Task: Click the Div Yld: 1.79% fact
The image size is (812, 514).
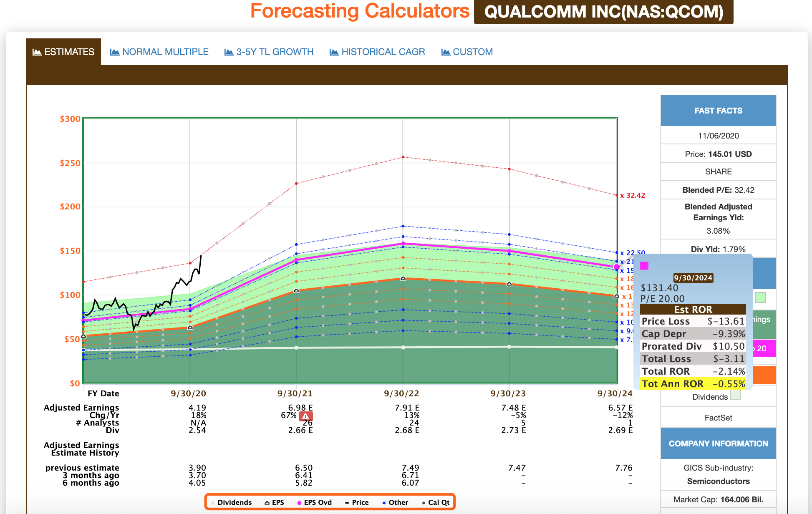Action: [x=718, y=249]
